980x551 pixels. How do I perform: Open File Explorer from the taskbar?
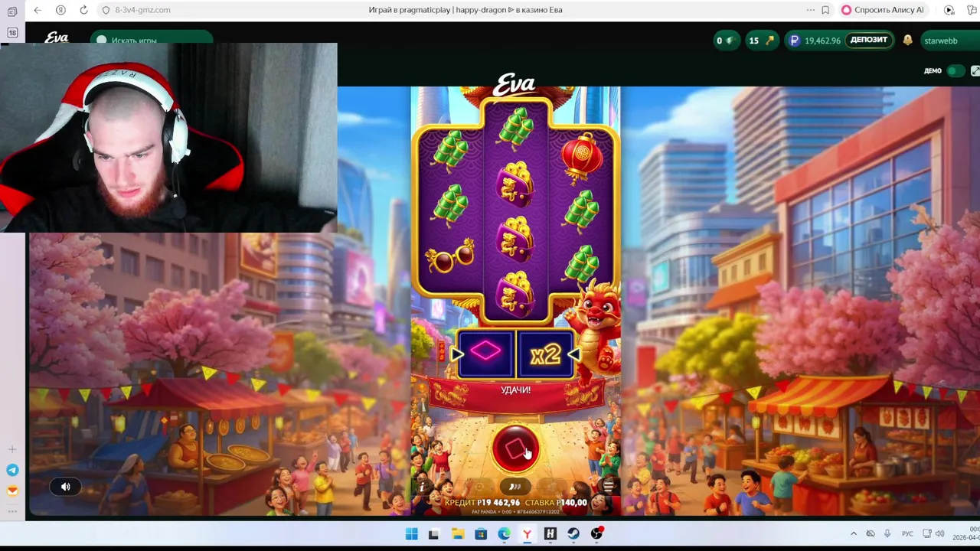tap(457, 533)
